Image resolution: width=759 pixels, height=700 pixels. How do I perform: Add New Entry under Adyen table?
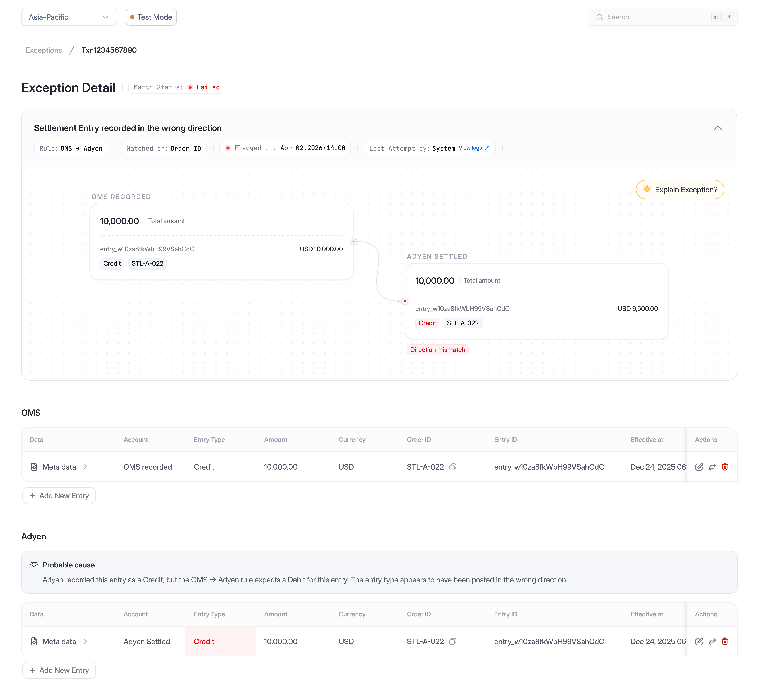coord(59,670)
